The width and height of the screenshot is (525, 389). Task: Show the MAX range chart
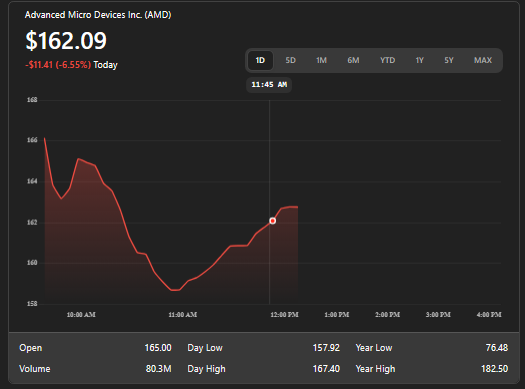click(x=482, y=61)
